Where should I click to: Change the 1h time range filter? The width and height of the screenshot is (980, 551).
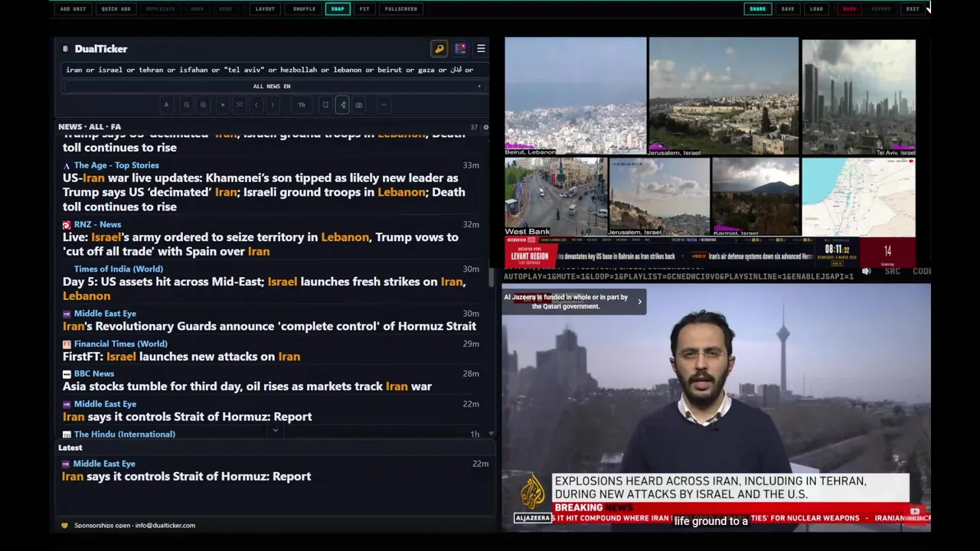[x=302, y=105]
